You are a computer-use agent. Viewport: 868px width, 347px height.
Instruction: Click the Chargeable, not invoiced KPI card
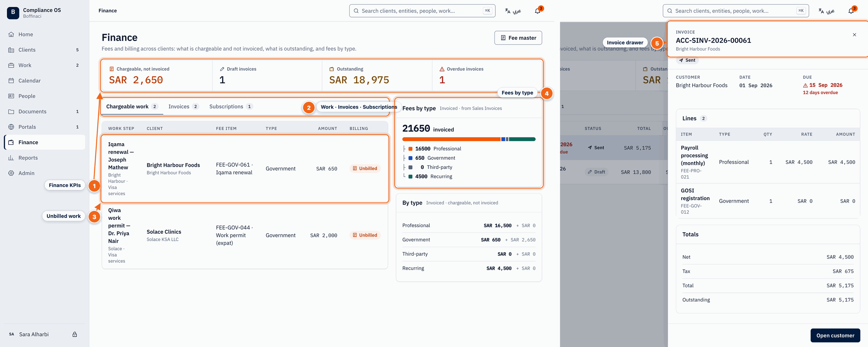click(x=157, y=76)
